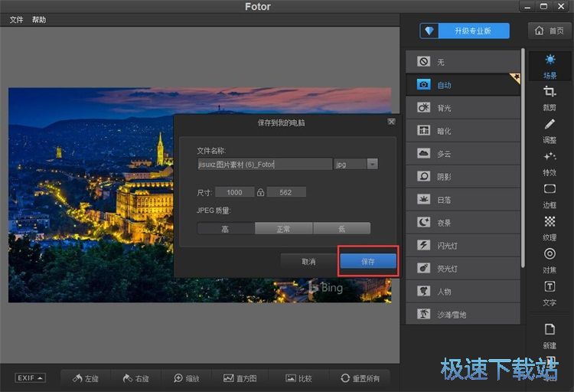Set JPEG quality to Low
The height and width of the screenshot is (392, 574).
click(x=341, y=228)
